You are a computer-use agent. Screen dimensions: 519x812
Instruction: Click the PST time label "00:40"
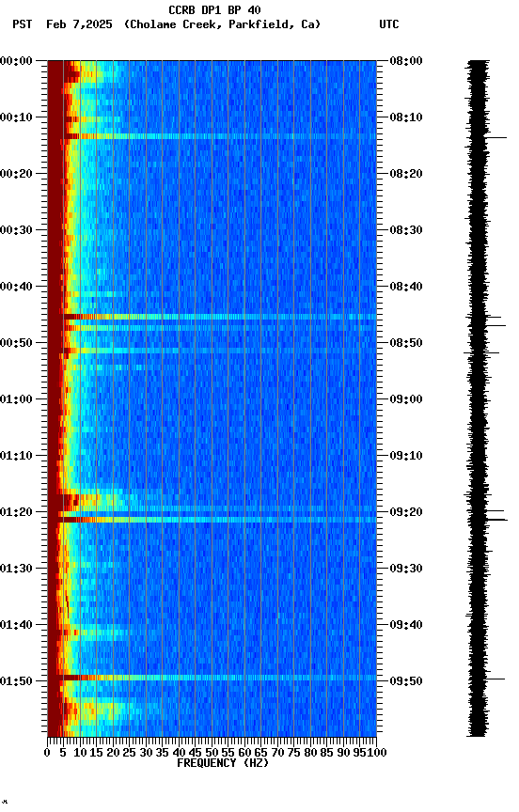coord(16,287)
